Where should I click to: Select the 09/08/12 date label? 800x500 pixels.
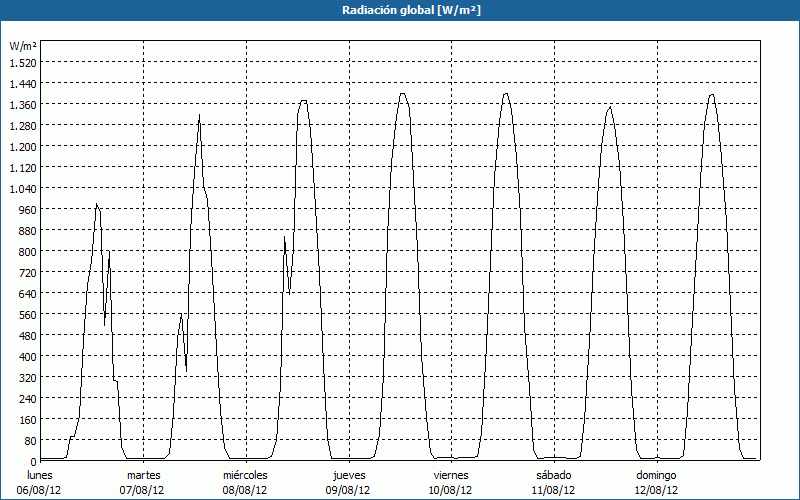point(348,490)
